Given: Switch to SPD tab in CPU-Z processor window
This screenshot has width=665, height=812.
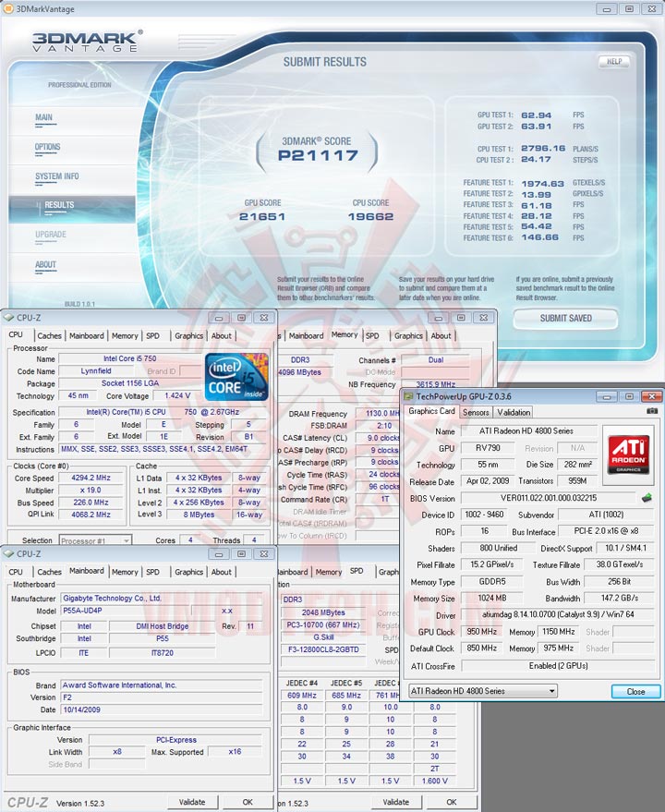Looking at the screenshot, I should [x=152, y=335].
